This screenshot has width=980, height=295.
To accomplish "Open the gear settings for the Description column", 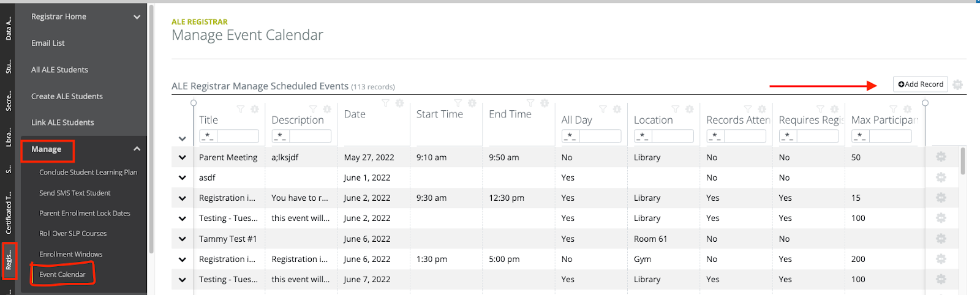I will pos(327,109).
